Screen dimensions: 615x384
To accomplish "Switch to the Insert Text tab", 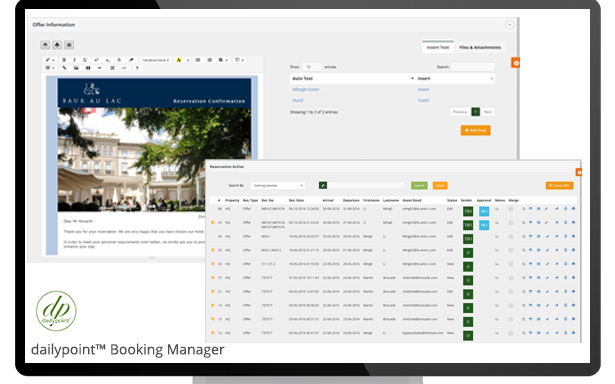I will click(438, 47).
